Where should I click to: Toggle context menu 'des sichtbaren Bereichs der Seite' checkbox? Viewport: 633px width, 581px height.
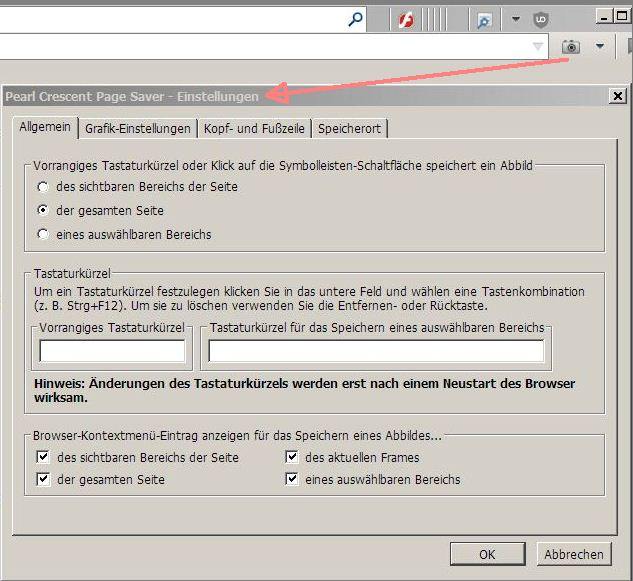(x=43, y=457)
